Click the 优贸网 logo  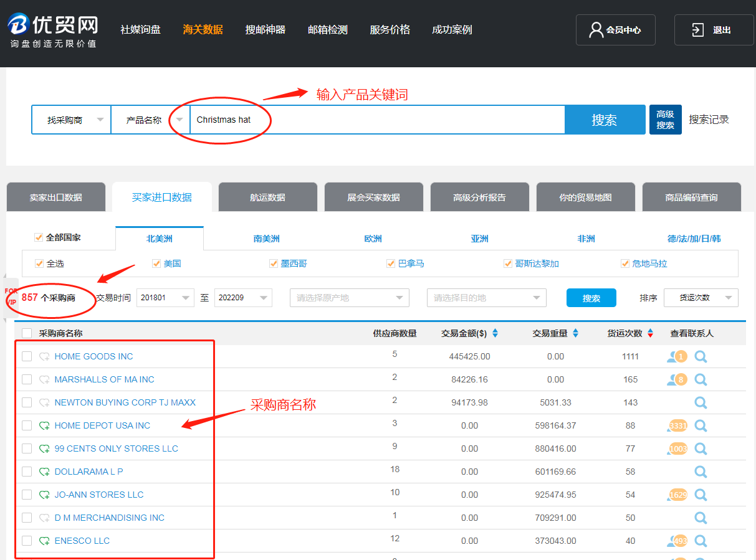[x=54, y=30]
